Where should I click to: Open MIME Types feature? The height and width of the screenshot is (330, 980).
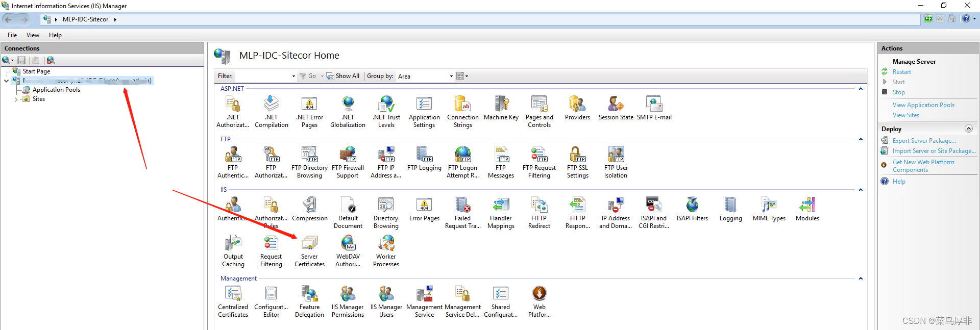pos(769,209)
